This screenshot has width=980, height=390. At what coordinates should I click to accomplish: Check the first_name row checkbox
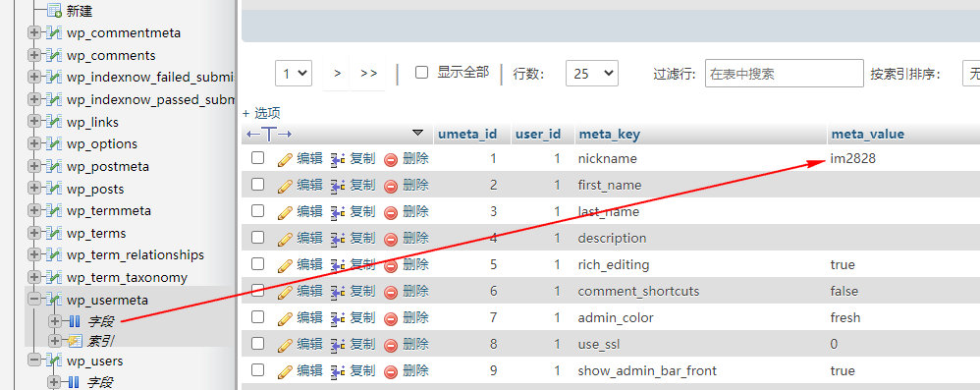257,185
